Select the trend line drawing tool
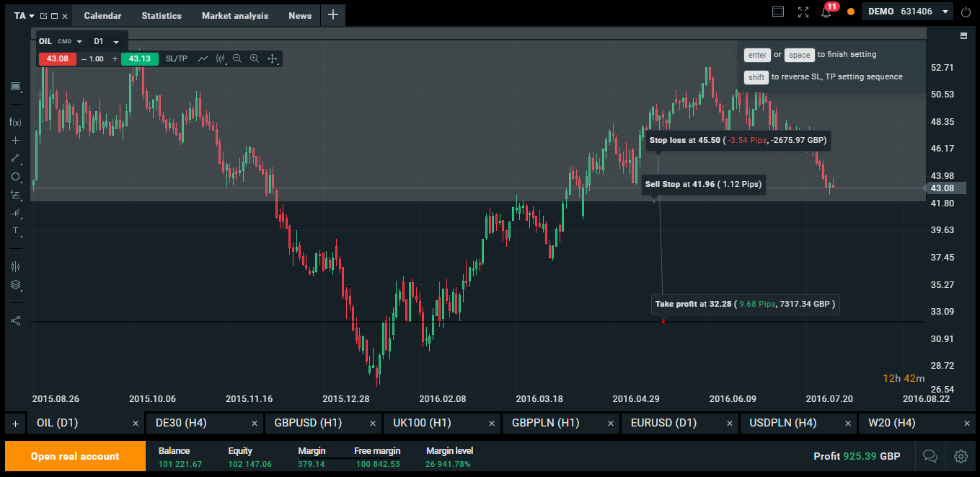The image size is (980, 477). (15, 158)
